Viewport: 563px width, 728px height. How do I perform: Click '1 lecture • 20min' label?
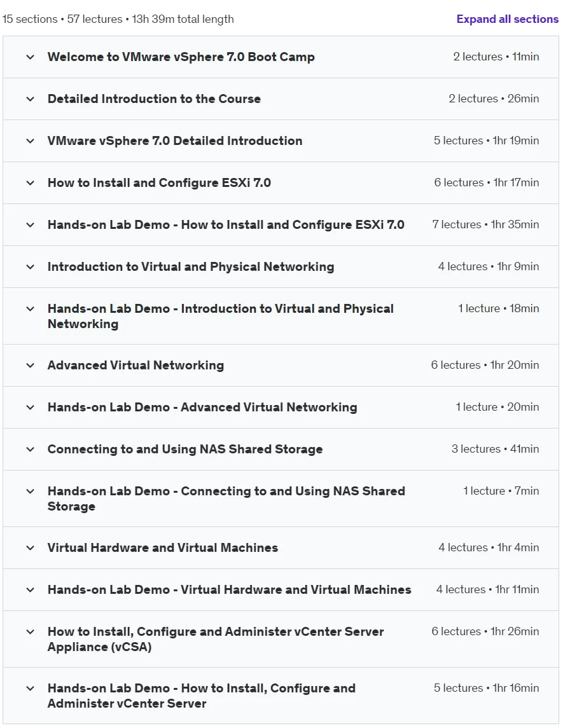497,407
